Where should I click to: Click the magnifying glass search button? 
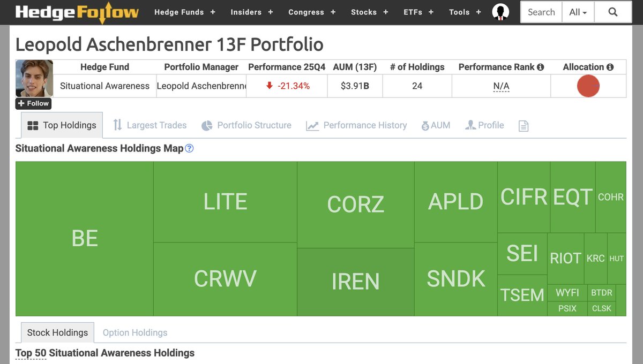[x=613, y=12]
